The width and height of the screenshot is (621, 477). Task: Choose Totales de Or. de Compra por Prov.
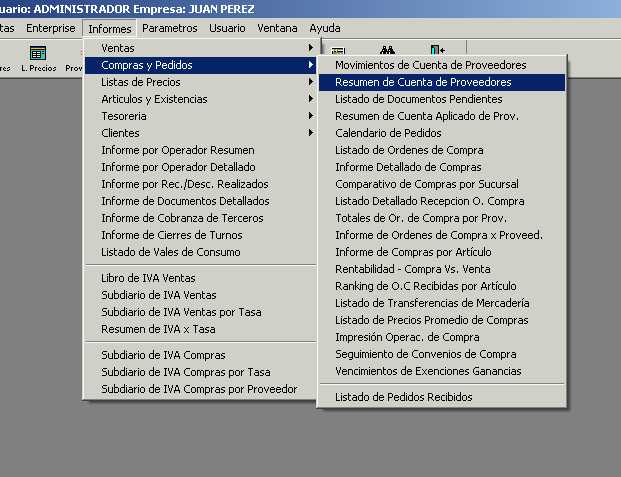click(x=442, y=218)
